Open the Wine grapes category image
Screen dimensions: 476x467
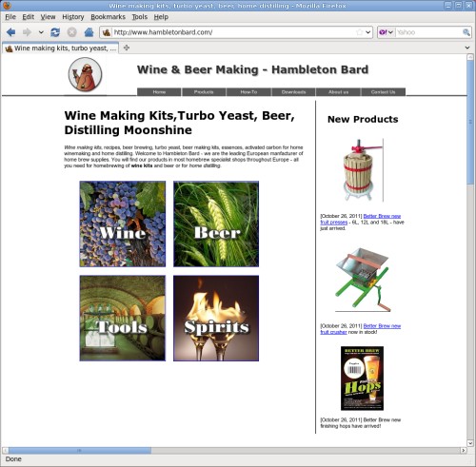(123, 224)
